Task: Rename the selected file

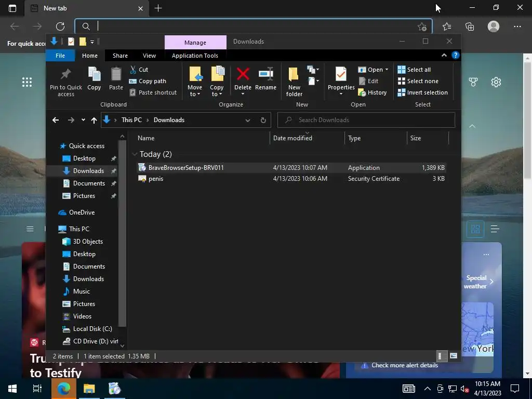Action: tap(265, 79)
